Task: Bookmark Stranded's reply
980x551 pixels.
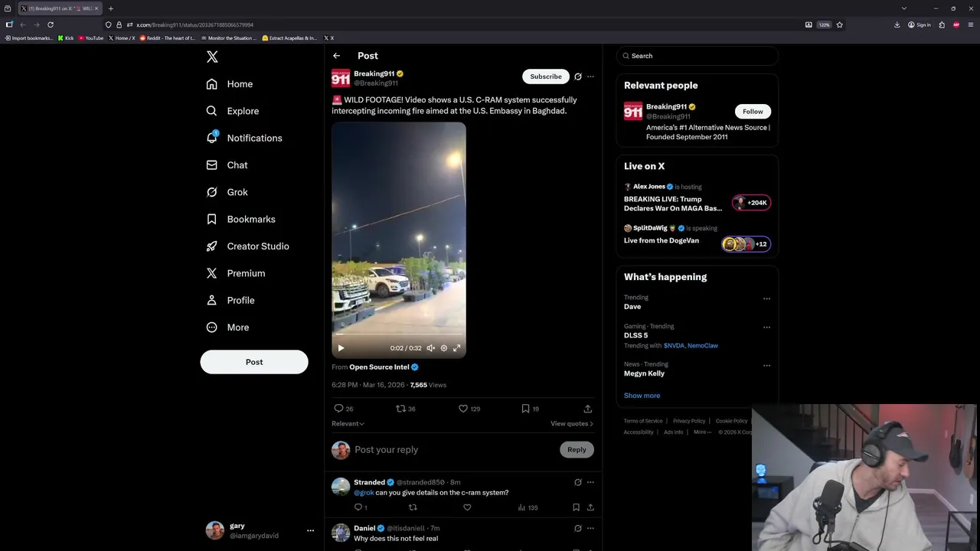Action: pos(576,507)
